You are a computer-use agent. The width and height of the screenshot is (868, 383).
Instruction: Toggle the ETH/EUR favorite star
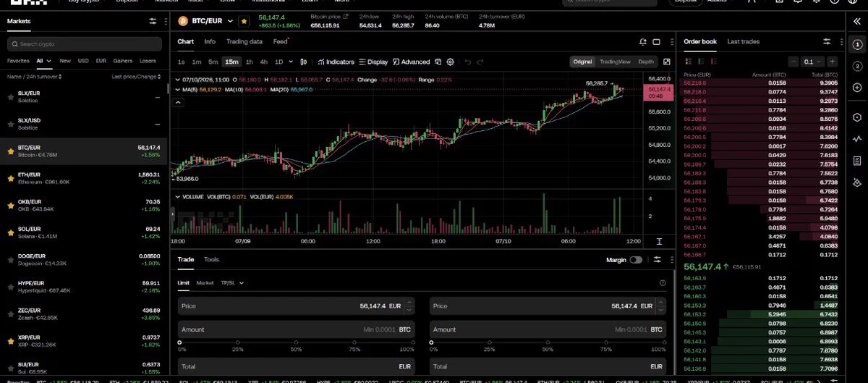pos(10,177)
